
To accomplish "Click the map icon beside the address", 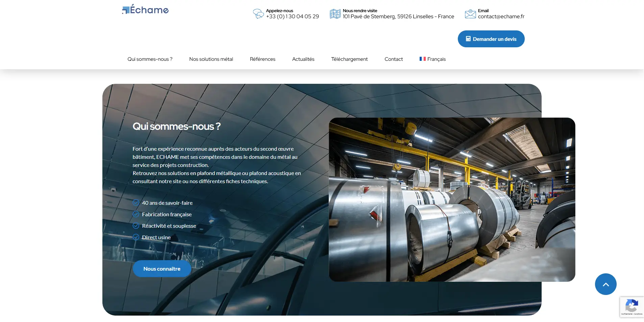I will [335, 14].
